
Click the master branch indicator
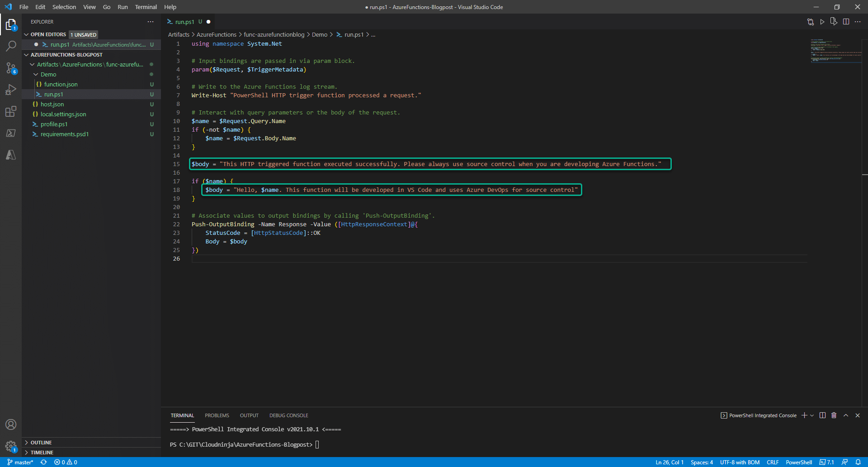[20, 462]
